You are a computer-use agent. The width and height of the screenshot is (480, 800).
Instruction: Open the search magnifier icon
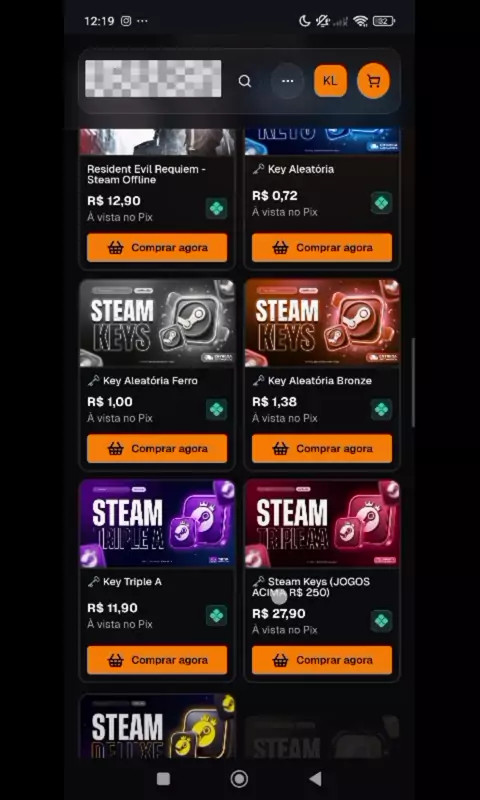point(245,81)
